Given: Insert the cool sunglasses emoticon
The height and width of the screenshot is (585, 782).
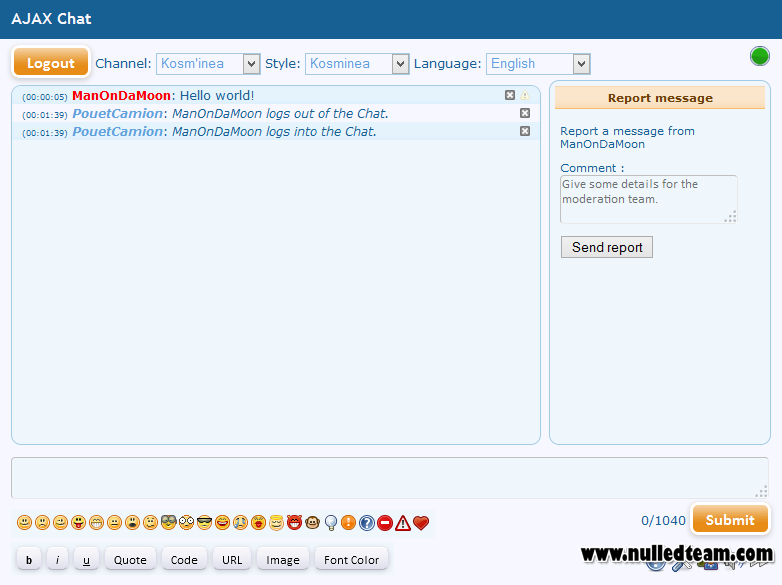Looking at the screenshot, I should (x=204, y=522).
